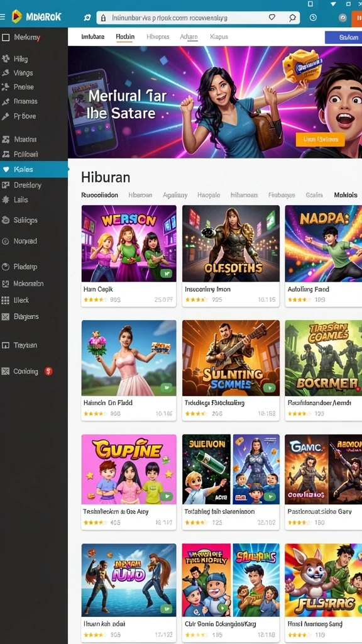
Task: Switch to the Imlubare top tab
Action: 93,36
